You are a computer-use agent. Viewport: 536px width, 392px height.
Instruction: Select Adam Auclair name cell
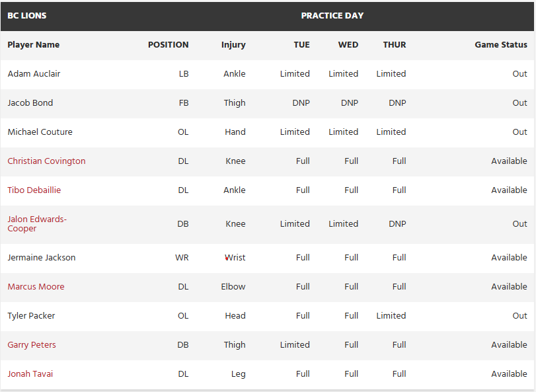[34, 74]
